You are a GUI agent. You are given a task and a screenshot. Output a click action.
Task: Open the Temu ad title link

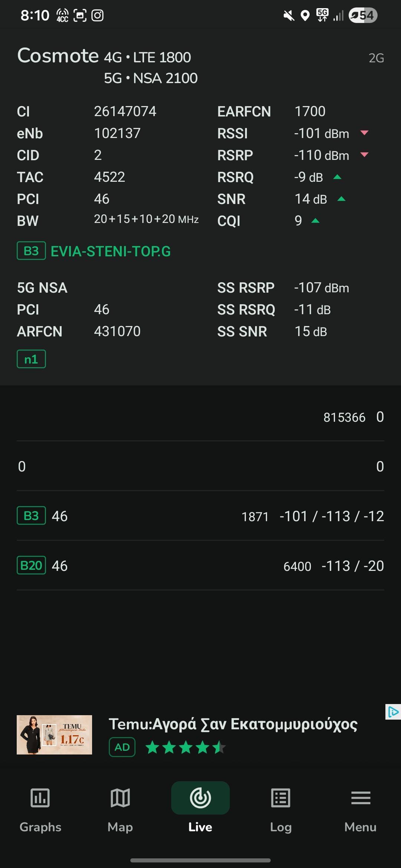coord(233,724)
